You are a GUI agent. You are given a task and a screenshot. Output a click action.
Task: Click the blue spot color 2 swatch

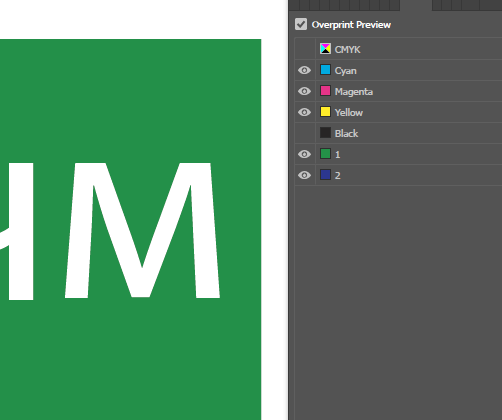coord(325,175)
